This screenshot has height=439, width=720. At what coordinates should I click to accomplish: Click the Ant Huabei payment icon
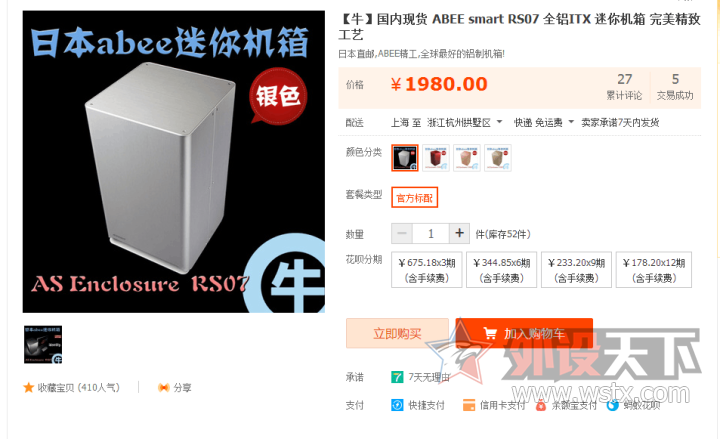tap(613, 405)
